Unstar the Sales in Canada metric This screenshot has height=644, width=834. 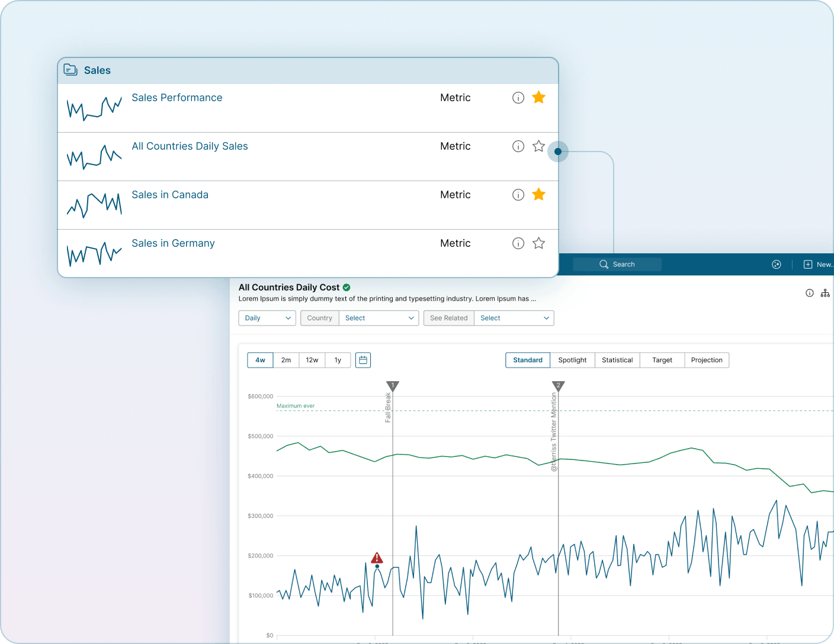click(538, 194)
